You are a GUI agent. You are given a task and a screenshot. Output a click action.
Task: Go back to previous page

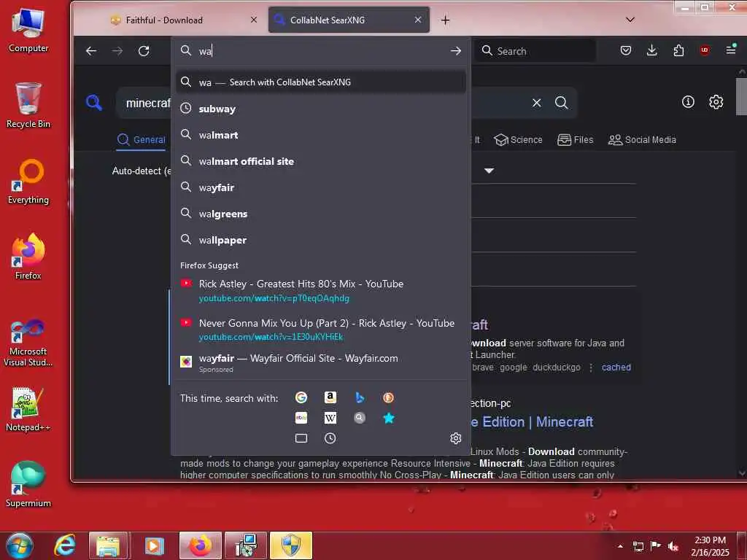pos(91,50)
